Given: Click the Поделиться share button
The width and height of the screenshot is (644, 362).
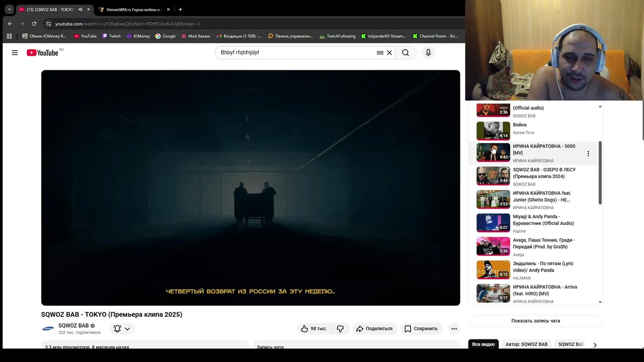Looking at the screenshot, I should [x=374, y=329].
